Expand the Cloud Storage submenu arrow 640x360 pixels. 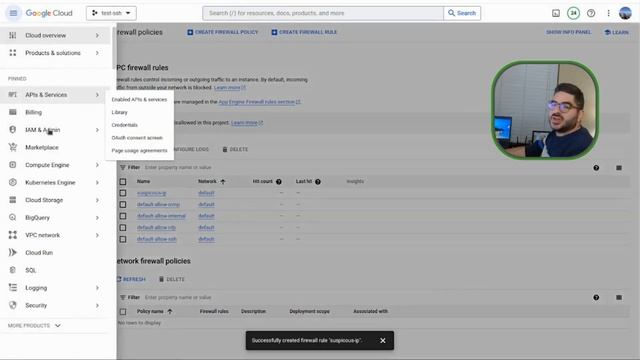[97, 200]
